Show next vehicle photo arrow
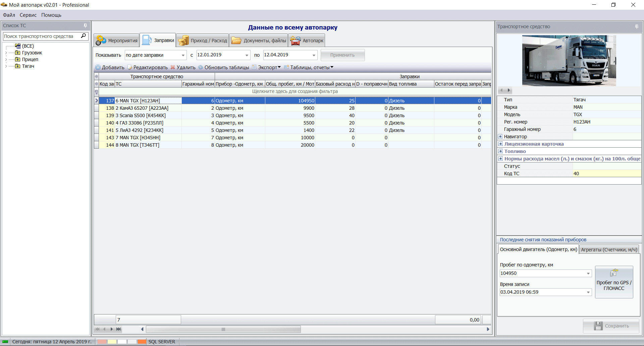This screenshot has width=644, height=346. 509,90
